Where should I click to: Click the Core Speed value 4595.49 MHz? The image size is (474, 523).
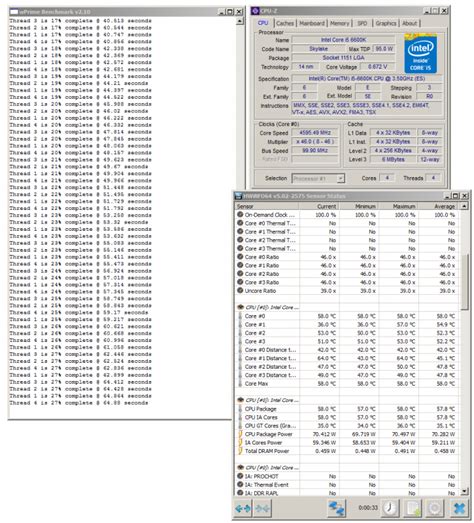pos(315,132)
